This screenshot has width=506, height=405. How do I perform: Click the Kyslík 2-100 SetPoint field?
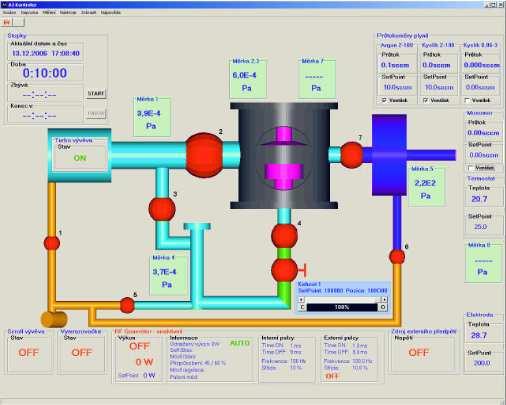[439, 87]
